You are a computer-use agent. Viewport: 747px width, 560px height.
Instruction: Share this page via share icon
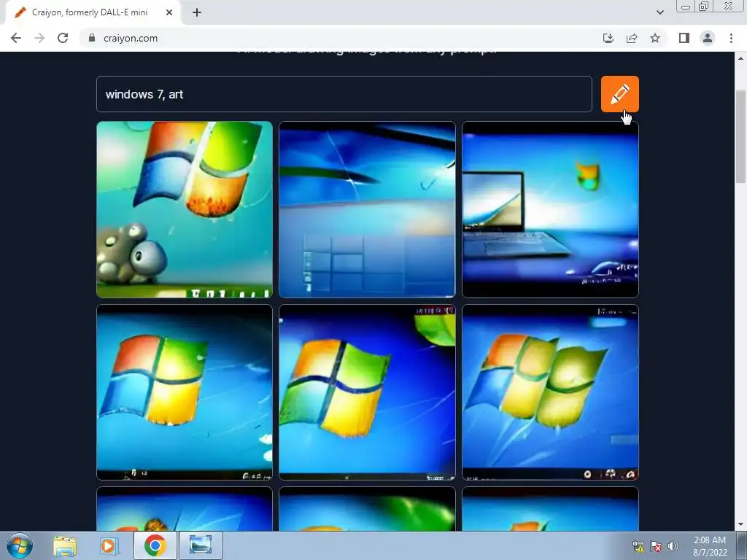point(632,38)
